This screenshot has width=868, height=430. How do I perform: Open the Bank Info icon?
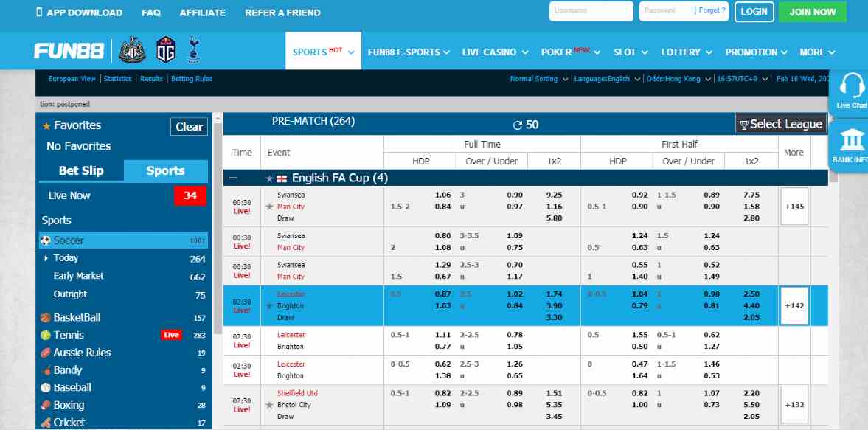(x=851, y=139)
